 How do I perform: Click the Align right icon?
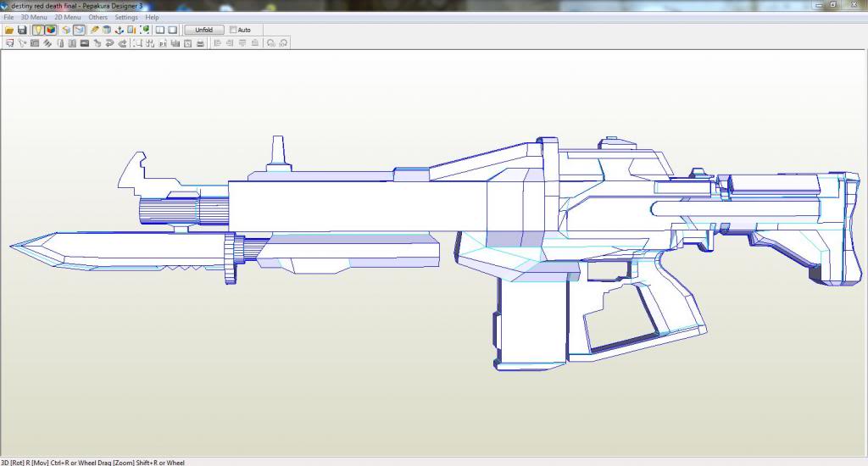click(230, 43)
